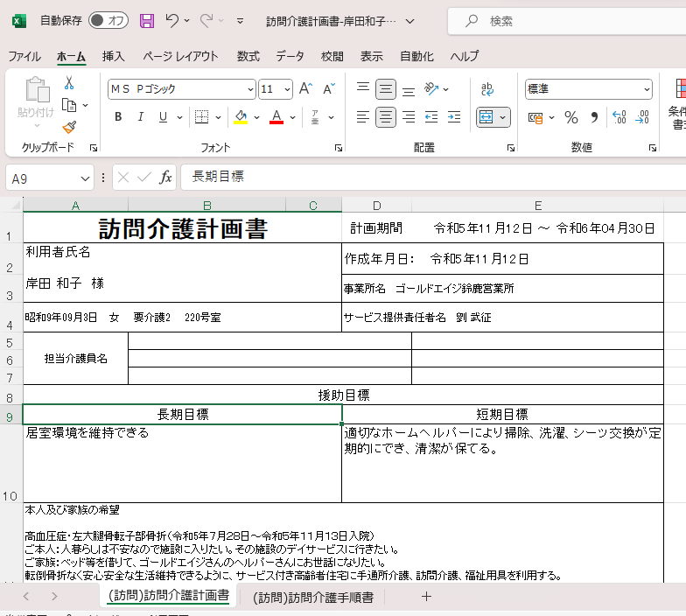
Task: Click the Wrap Text icon
Action: point(487,89)
